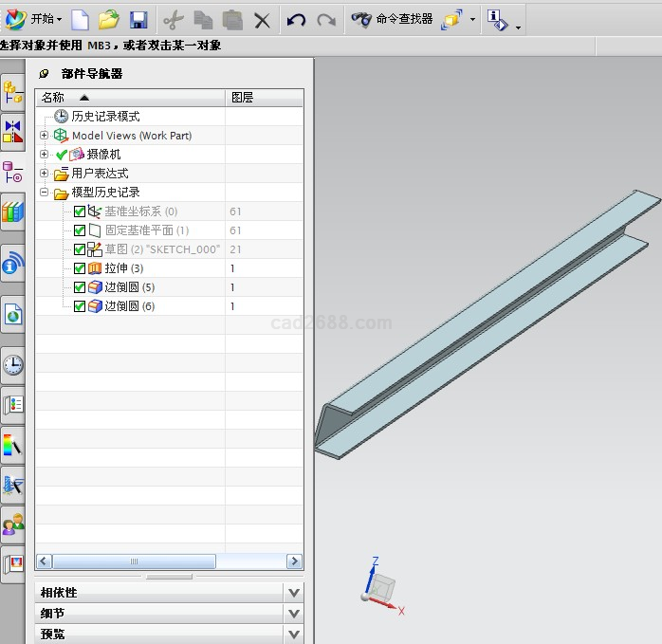Click the New file icon
The height and width of the screenshot is (644, 662).
coord(81,19)
